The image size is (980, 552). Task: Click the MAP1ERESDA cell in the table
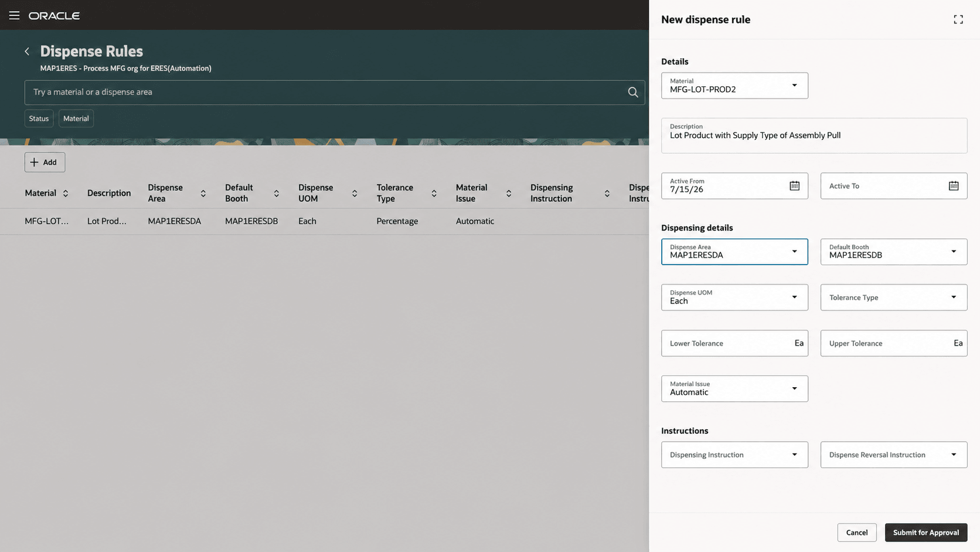pos(174,221)
